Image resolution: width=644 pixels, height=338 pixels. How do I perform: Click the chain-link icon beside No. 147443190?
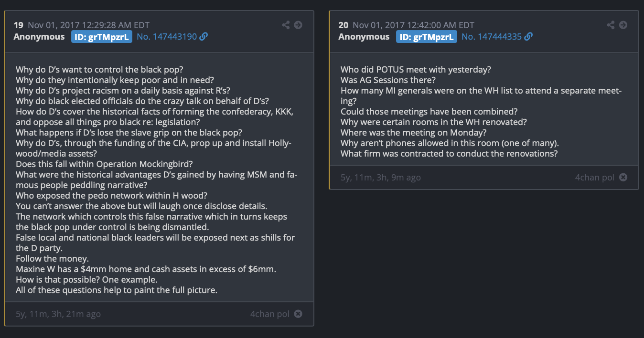[x=204, y=37]
